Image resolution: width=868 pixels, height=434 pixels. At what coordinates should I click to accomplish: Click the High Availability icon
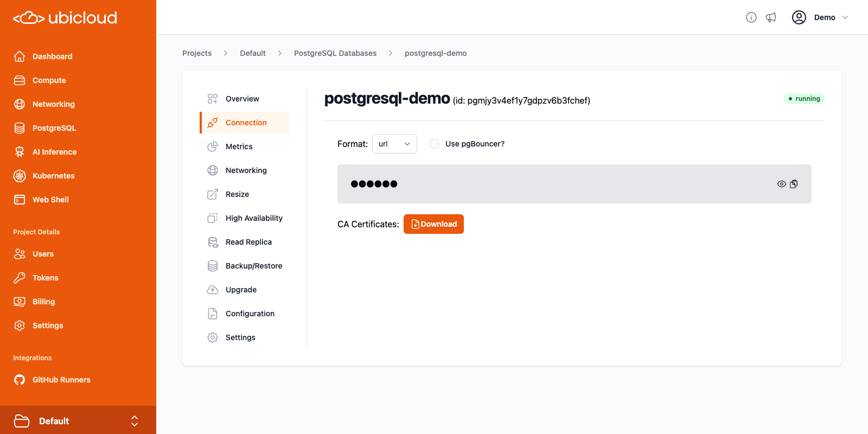click(213, 218)
